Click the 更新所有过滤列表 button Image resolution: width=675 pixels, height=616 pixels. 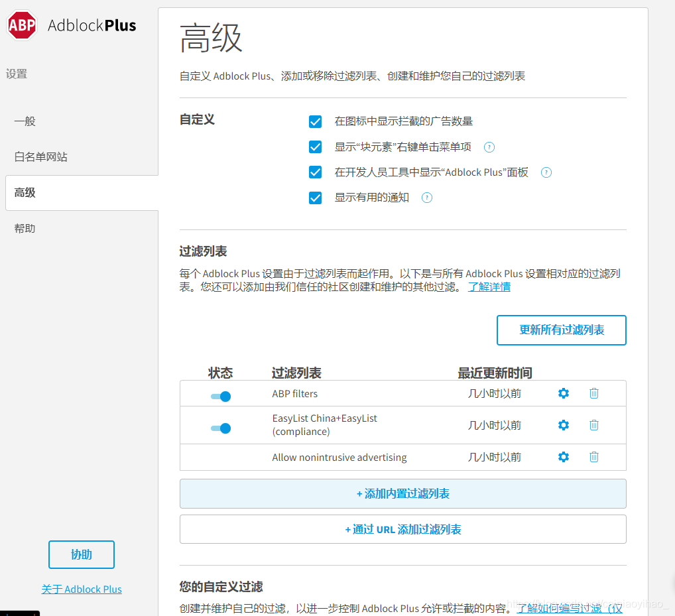(x=561, y=330)
